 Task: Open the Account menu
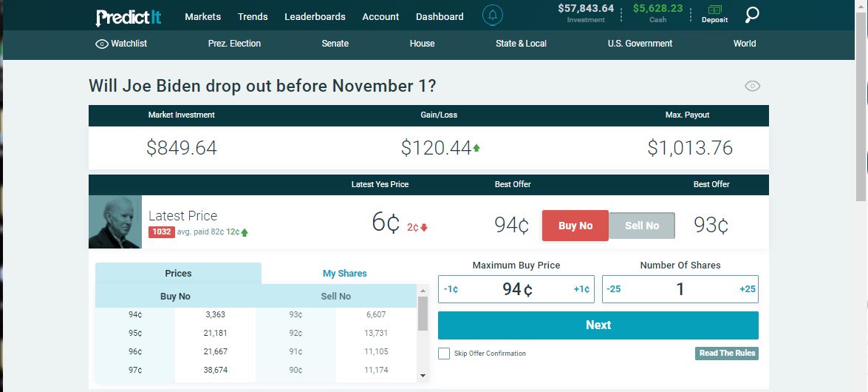pyautogui.click(x=381, y=16)
